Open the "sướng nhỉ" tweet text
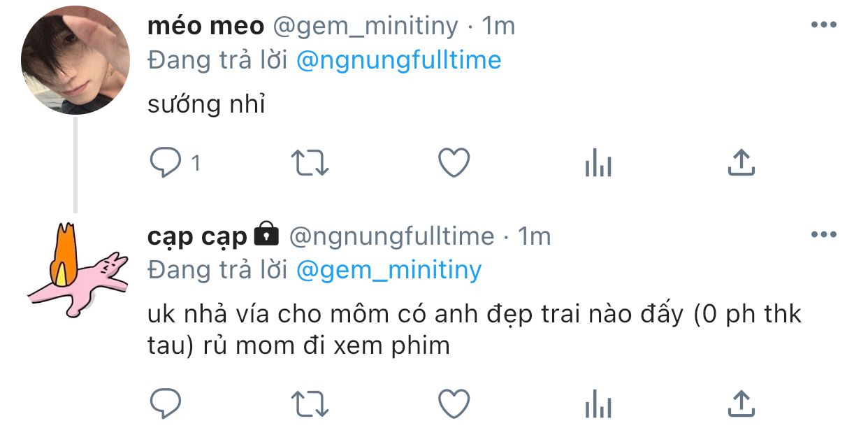Image resolution: width=868 pixels, height=435 pixels. (207, 105)
